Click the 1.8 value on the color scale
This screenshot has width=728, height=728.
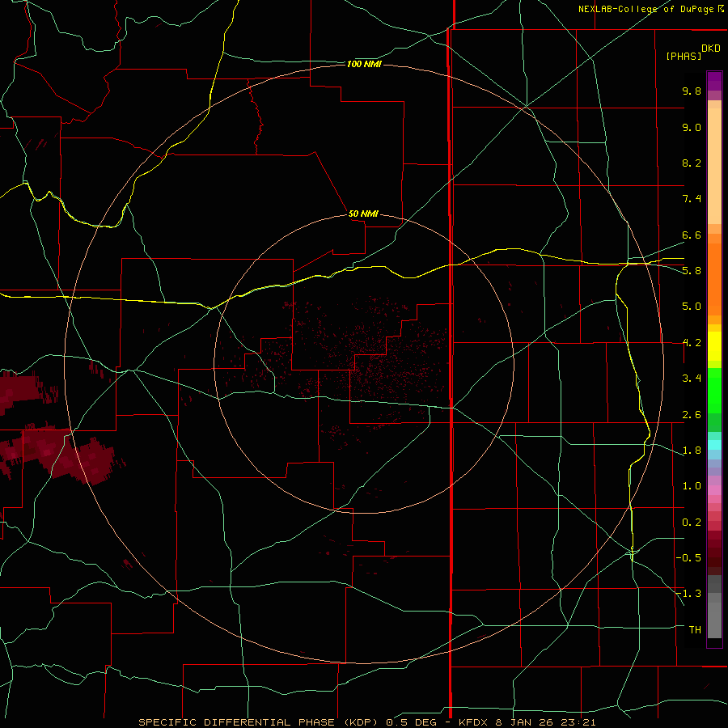point(692,451)
